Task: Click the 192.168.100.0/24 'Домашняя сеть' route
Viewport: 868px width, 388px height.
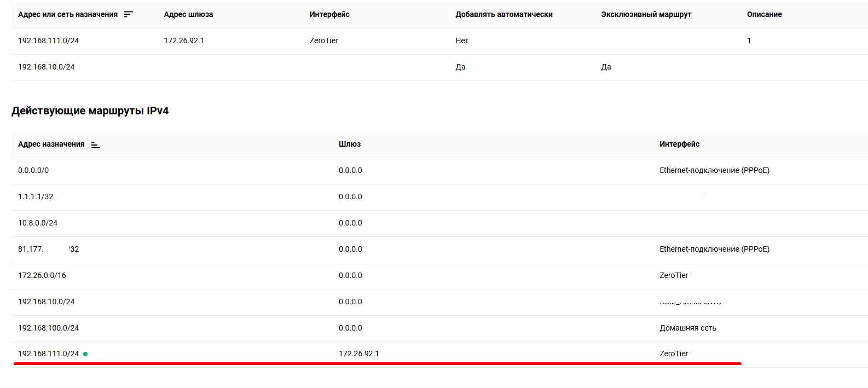Action: (48, 328)
